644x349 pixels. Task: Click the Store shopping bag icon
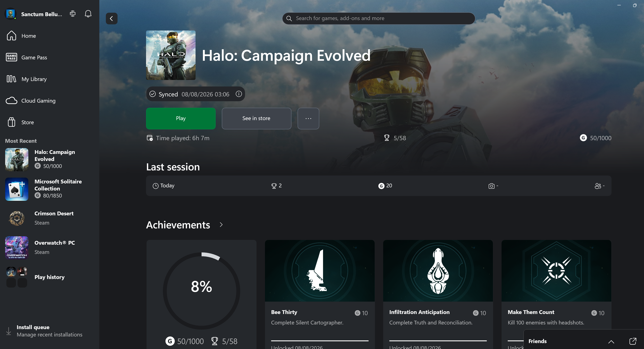click(x=12, y=122)
